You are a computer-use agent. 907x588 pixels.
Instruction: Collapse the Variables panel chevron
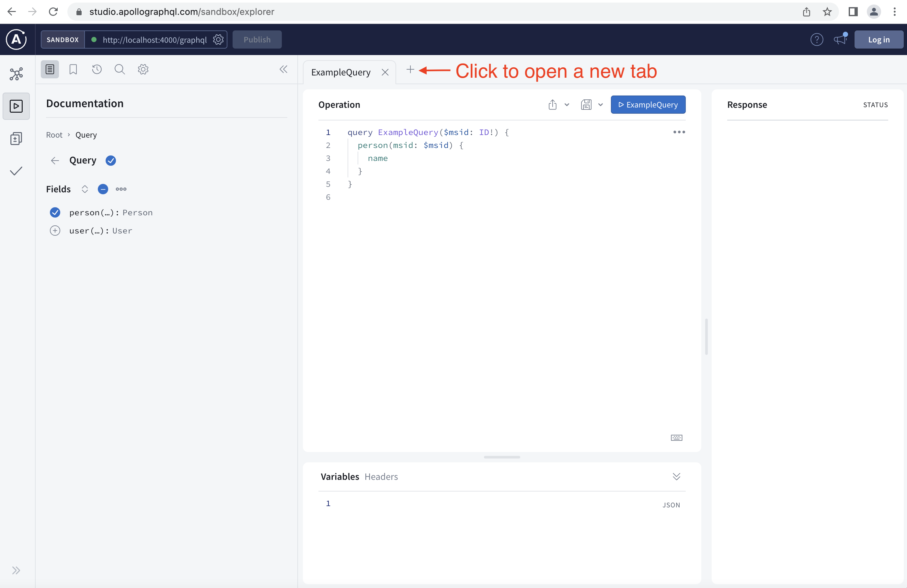coord(676,476)
